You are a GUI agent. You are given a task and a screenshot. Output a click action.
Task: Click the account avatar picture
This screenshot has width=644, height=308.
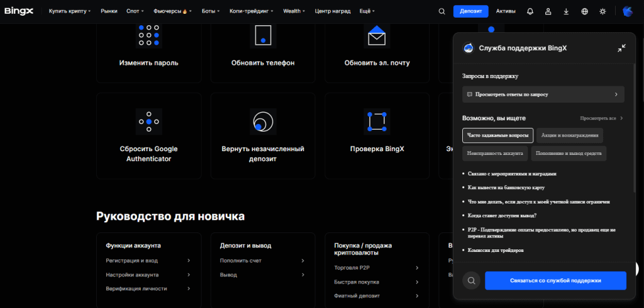(x=628, y=11)
